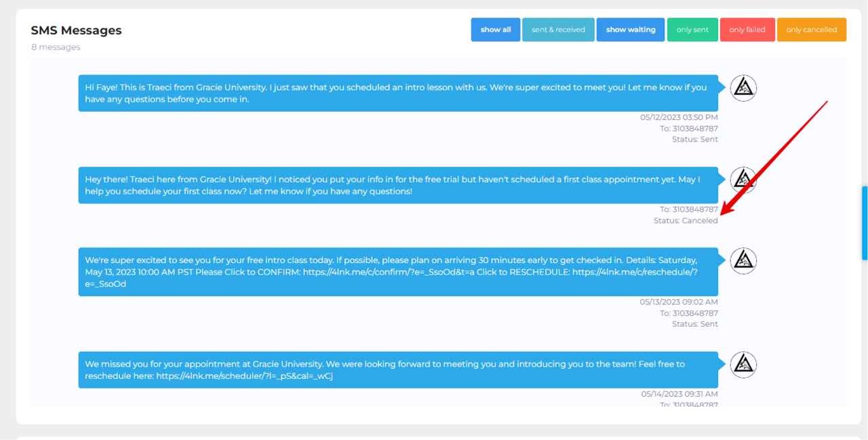
Task: Click the 'SMS Messages' heading
Action: tap(76, 31)
